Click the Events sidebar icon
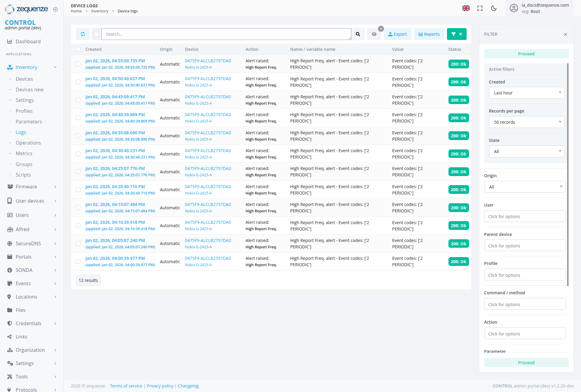 click(10, 283)
